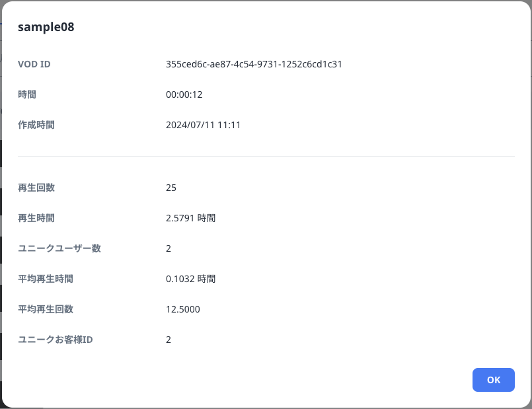This screenshot has width=532, height=409.
Task: Click the 再生時間 label
Action: [36, 218]
